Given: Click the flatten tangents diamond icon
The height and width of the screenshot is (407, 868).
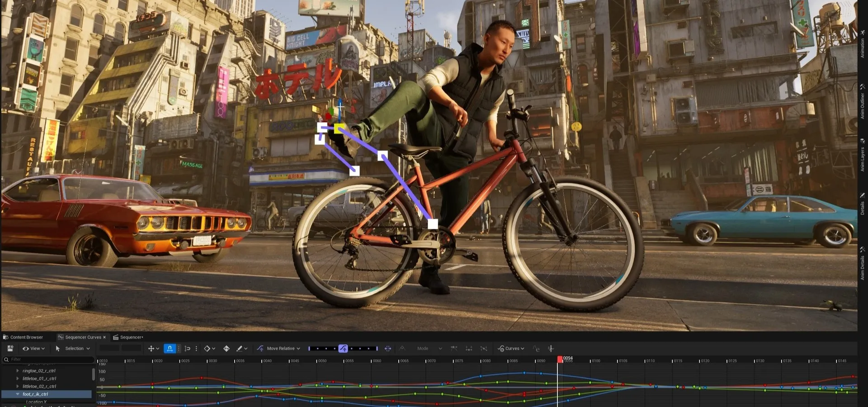Looking at the screenshot, I should (226, 349).
